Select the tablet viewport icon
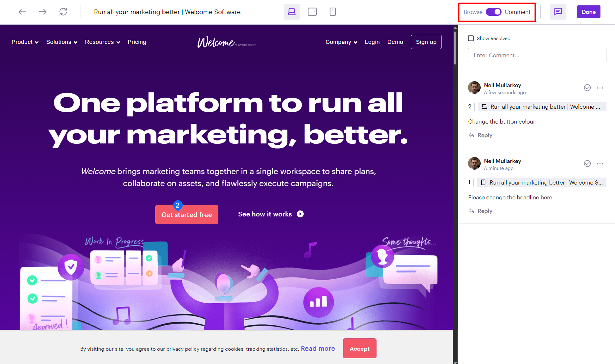The height and width of the screenshot is (364, 615). coord(312,12)
